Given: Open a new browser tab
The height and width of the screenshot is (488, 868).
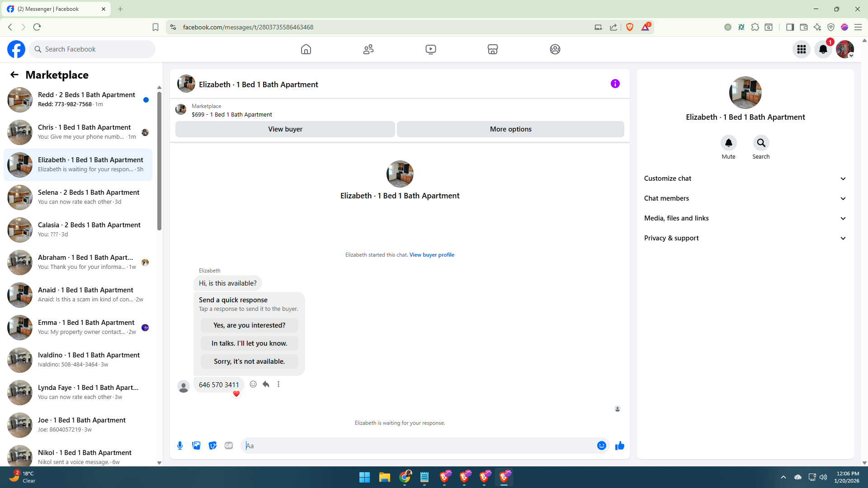Looking at the screenshot, I should 120,9.
